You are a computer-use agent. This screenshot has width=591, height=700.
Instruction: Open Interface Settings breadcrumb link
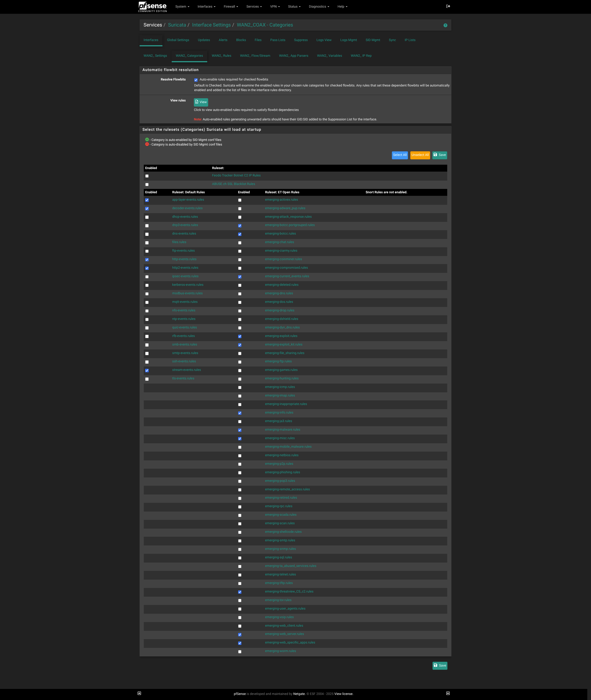211,25
